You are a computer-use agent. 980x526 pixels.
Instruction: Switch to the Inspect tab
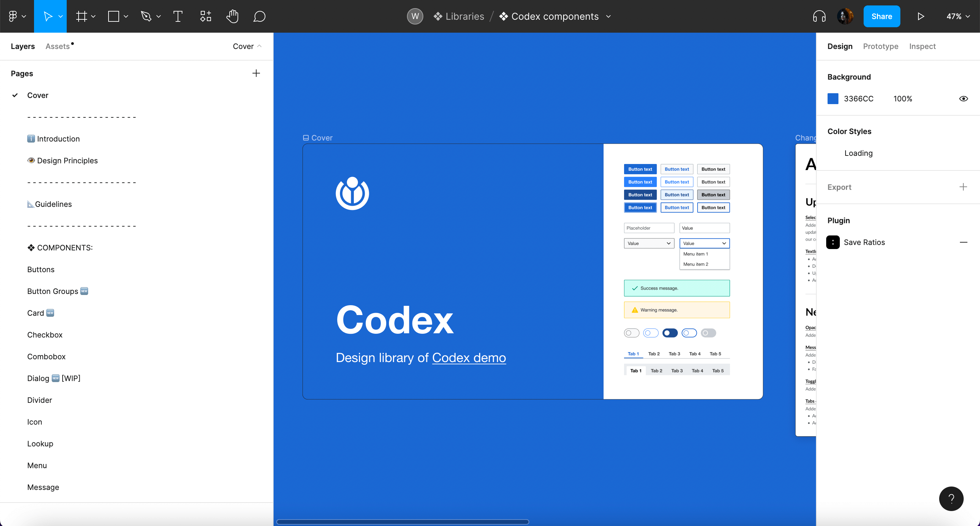point(922,46)
